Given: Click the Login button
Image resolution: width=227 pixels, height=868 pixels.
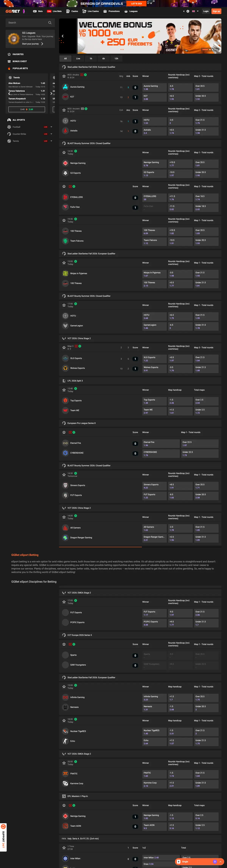Looking at the screenshot, I should point(206,11).
